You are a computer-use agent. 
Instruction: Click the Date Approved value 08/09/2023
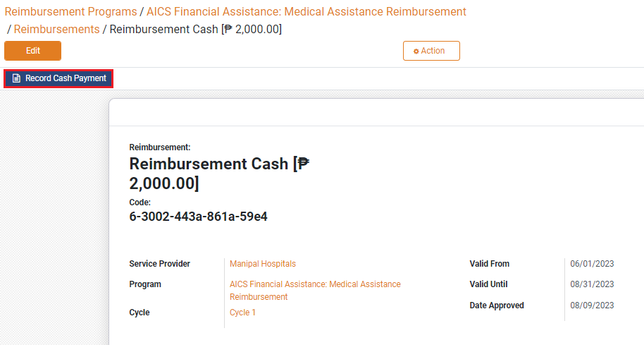pos(592,305)
